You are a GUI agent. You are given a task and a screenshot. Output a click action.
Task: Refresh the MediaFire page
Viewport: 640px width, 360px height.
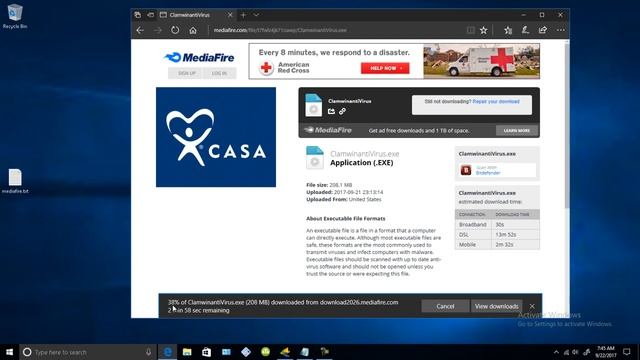point(175,30)
